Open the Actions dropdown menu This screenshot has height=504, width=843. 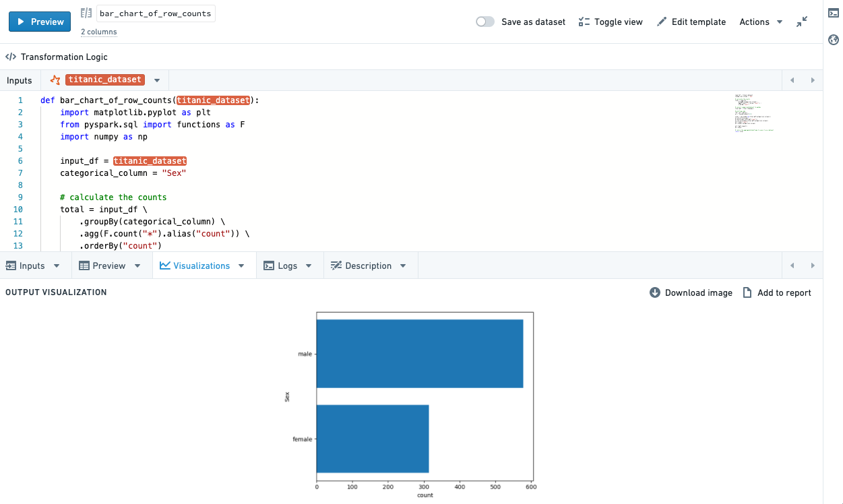(x=761, y=22)
